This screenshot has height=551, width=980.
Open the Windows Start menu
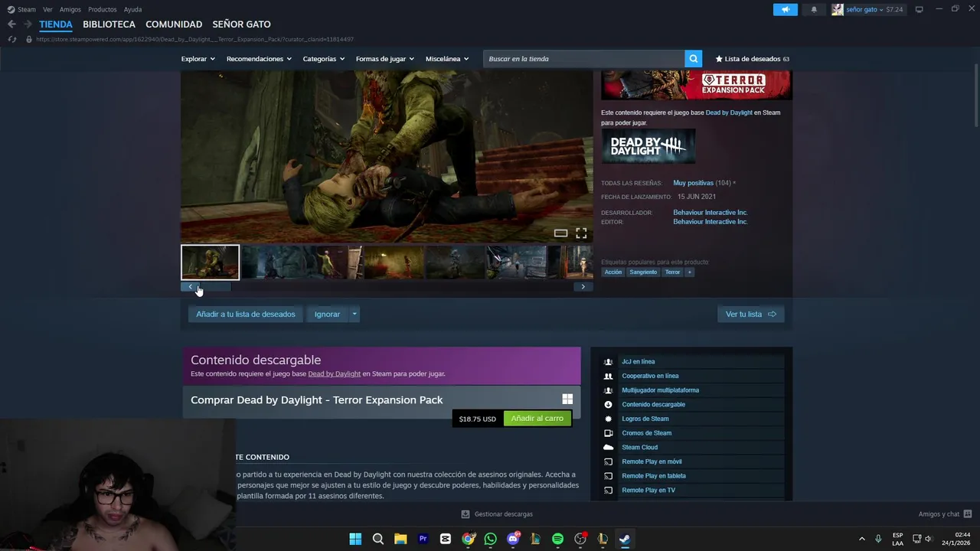tap(355, 539)
